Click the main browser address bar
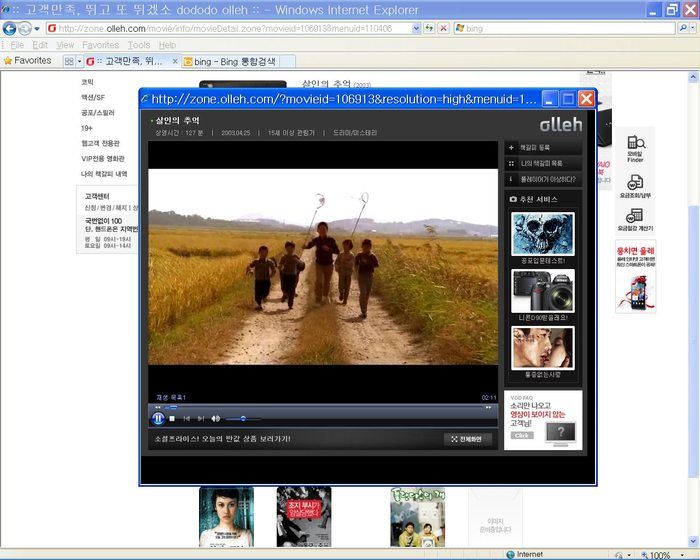The image size is (700, 560). click(229, 29)
